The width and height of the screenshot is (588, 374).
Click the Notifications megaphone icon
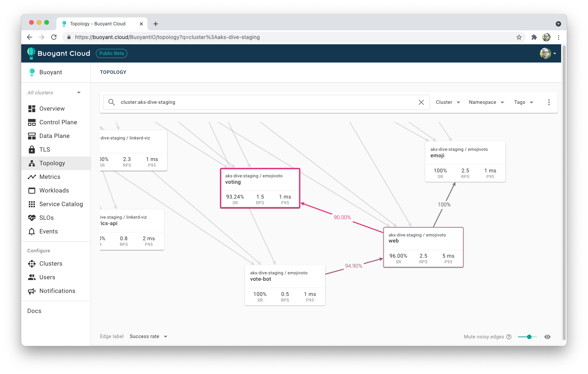32,291
